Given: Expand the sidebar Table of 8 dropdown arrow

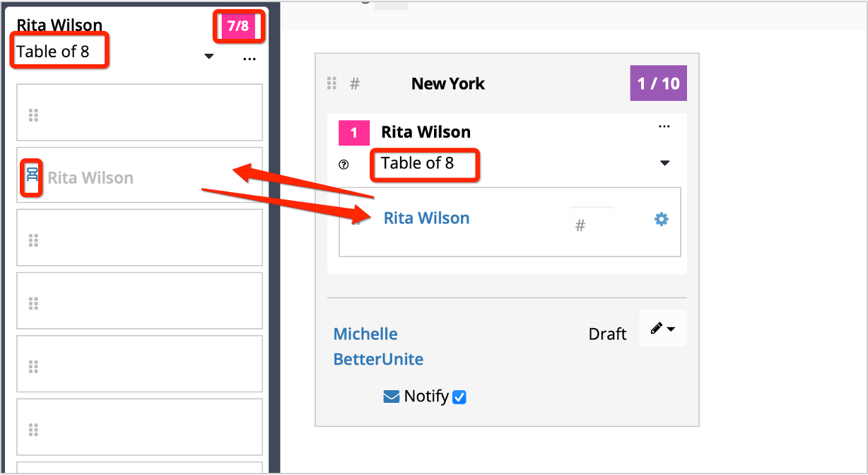Looking at the screenshot, I should (209, 57).
